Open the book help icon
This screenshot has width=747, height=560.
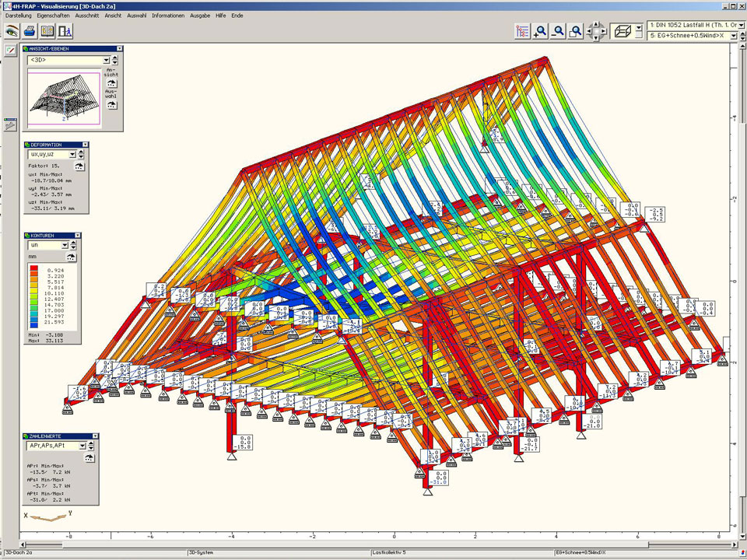click(x=47, y=31)
